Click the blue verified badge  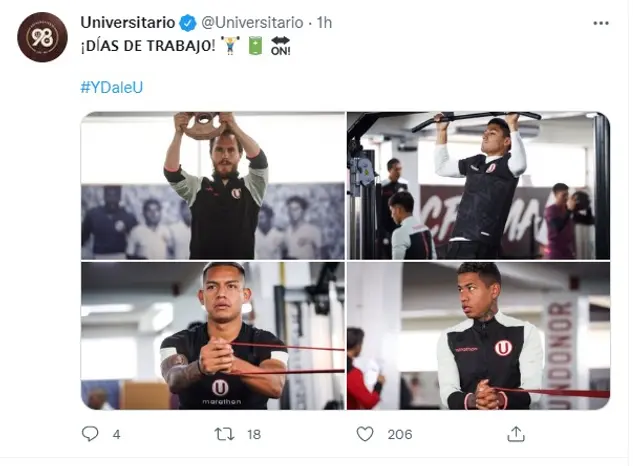coord(187,22)
